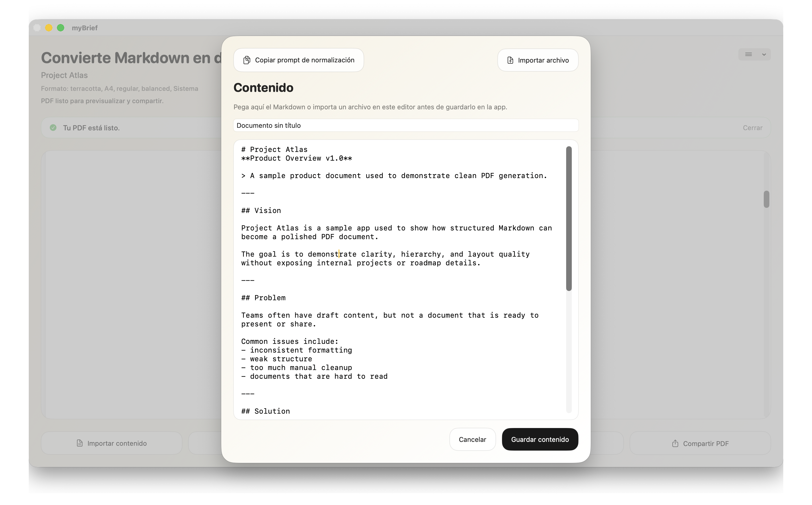Screen dimensions: 812x505
Task: Click the '- too much manual cleanup' line
Action: pyautogui.click(x=297, y=367)
